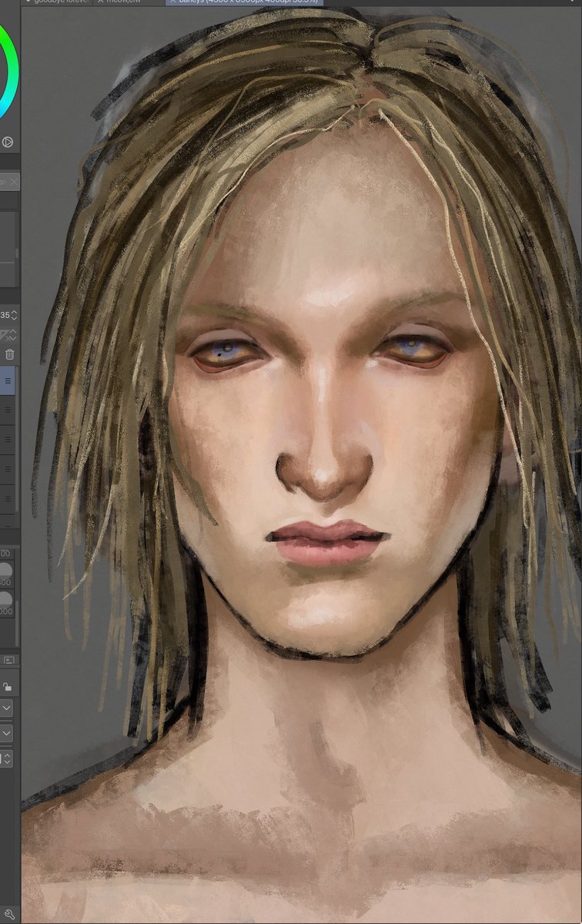
Task: Select the second row in the list
Action: [8, 410]
